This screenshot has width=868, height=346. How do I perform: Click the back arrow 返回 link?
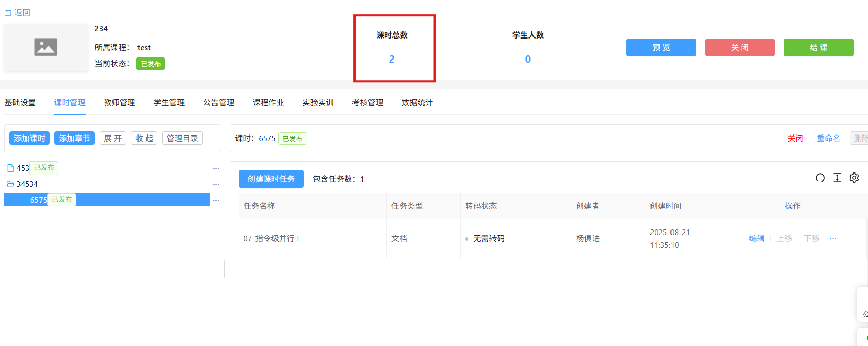coord(17,12)
